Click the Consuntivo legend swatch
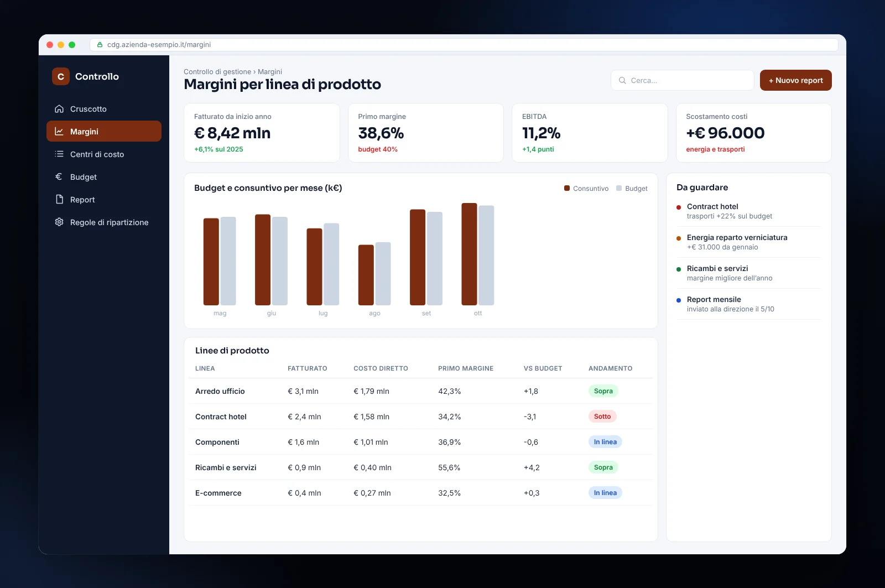Screen dimensions: 885x588 click(x=567, y=188)
